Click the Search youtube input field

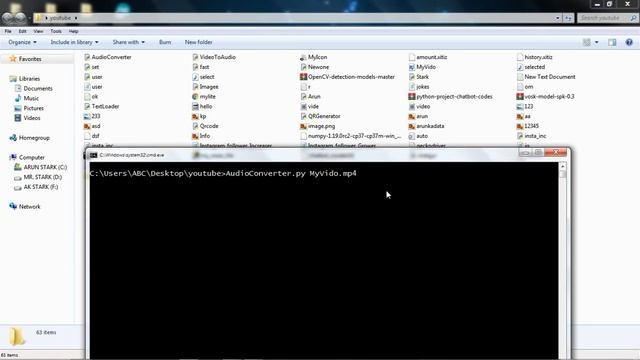coord(604,18)
